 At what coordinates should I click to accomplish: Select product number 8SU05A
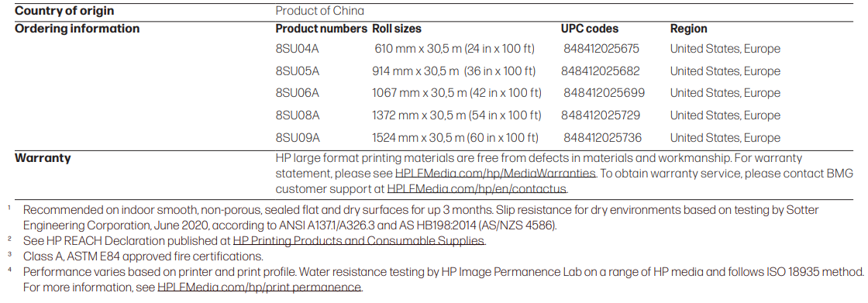pos(298,71)
